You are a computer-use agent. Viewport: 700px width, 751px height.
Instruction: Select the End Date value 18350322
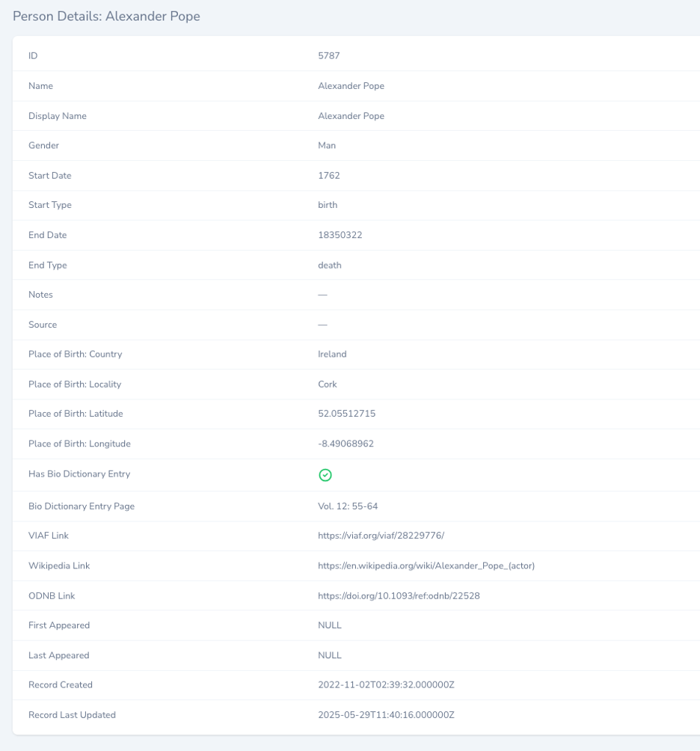340,235
